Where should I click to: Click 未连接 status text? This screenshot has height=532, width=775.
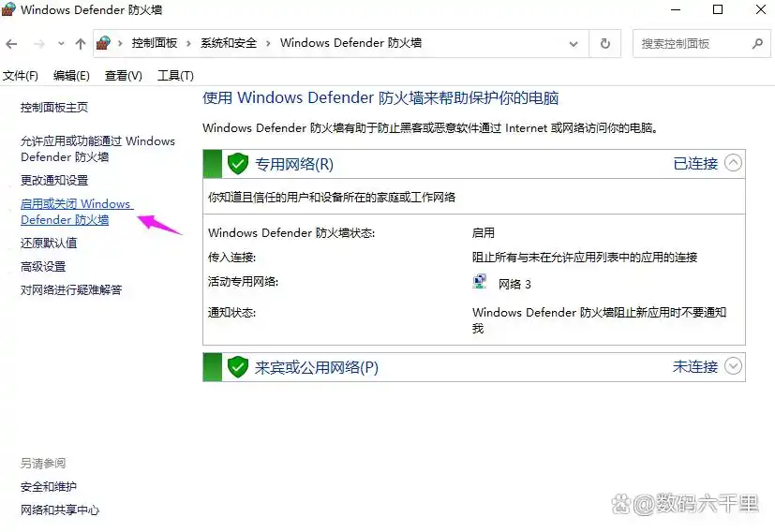(x=695, y=366)
